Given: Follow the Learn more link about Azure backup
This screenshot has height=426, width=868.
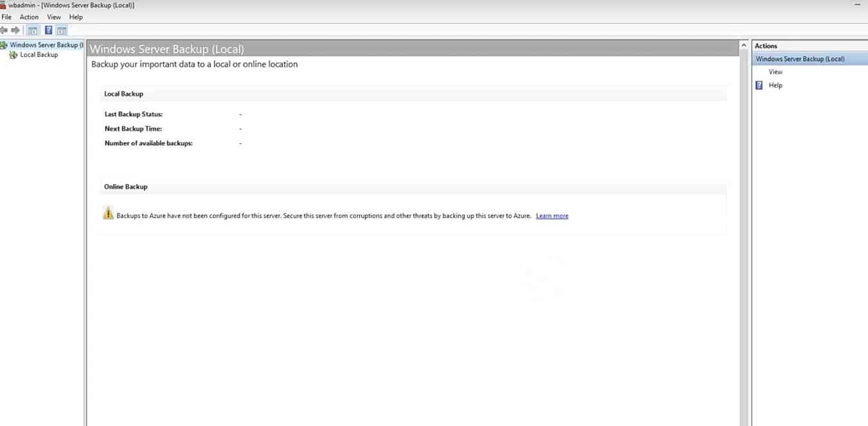Looking at the screenshot, I should click(552, 216).
